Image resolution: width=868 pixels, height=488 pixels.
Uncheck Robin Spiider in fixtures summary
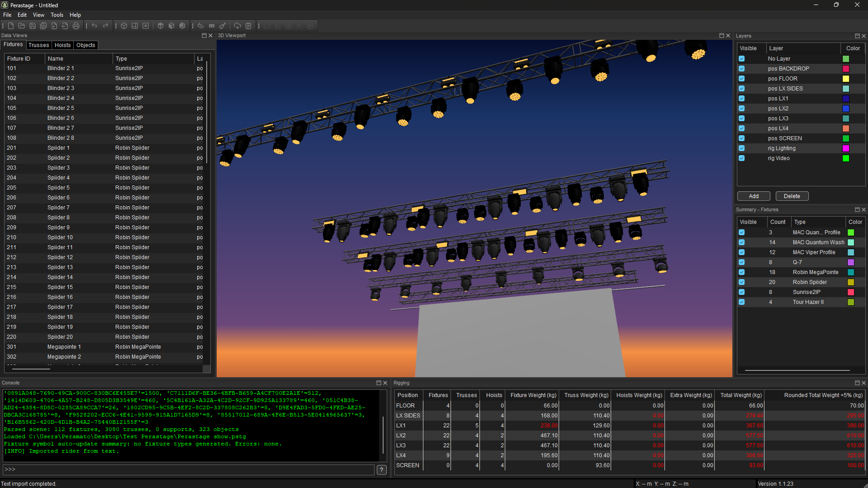(742, 282)
